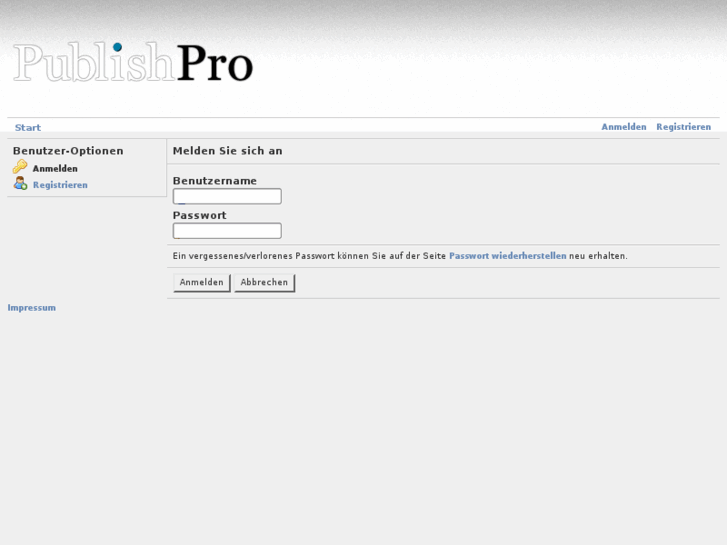Open Registrieren in the top right navigation
The image size is (727, 545).
tap(683, 127)
